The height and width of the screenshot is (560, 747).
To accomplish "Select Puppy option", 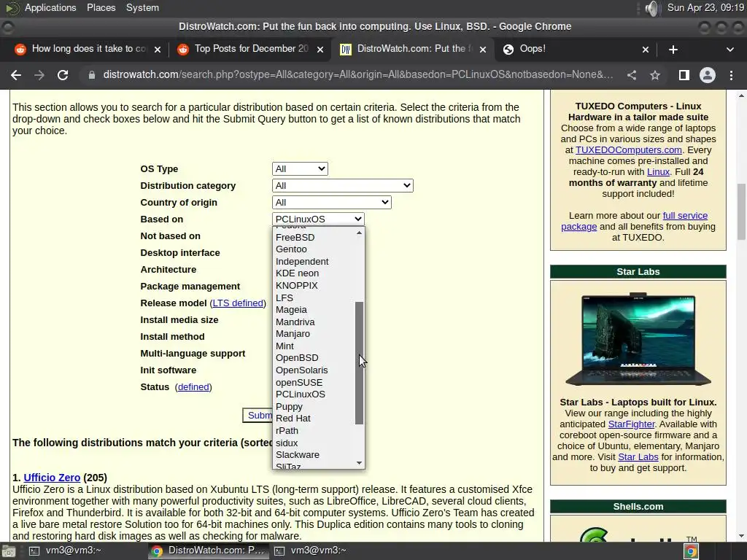I will [x=314, y=407].
